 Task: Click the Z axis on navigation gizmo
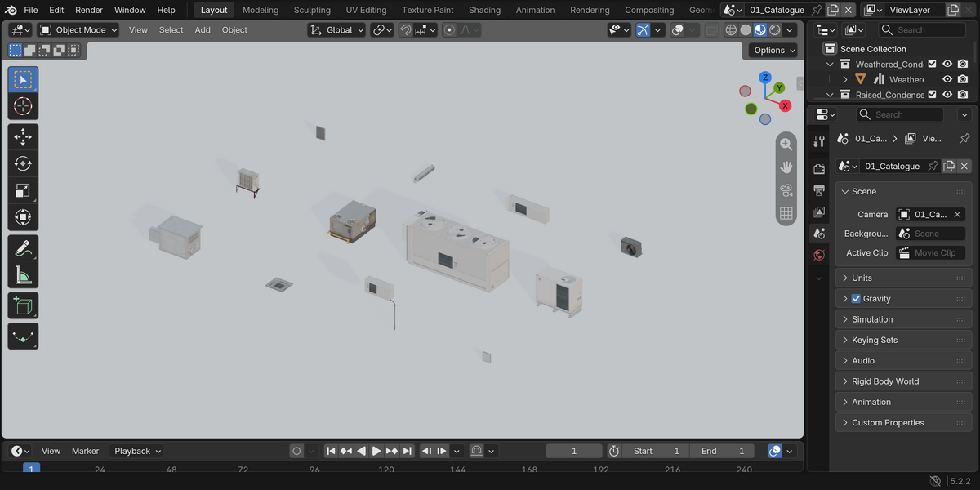(x=765, y=78)
